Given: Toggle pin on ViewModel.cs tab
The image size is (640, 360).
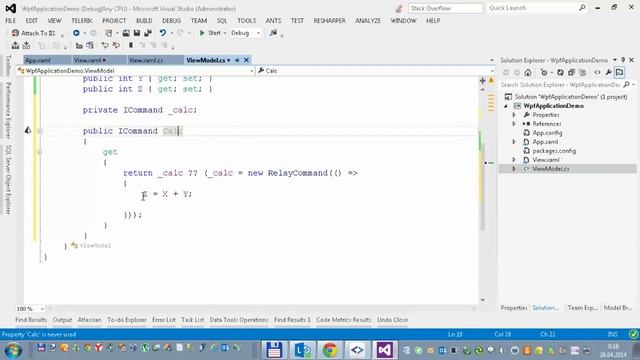Looking at the screenshot, I should [237, 60].
